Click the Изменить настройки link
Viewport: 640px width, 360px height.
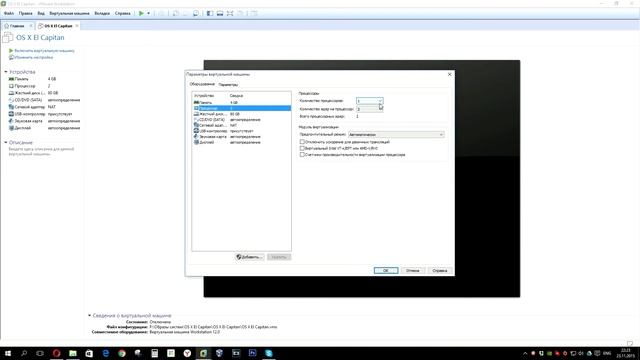point(33,57)
